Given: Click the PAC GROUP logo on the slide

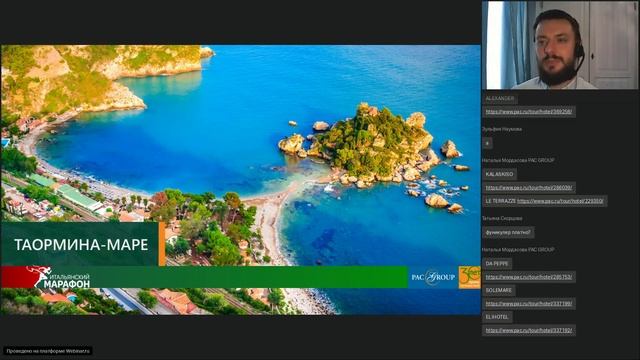Looking at the screenshot, I should tap(433, 278).
